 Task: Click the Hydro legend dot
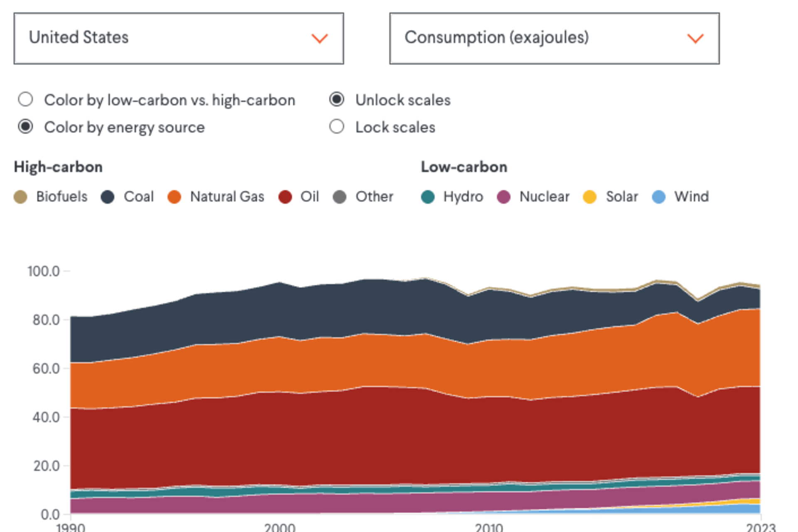tap(428, 197)
